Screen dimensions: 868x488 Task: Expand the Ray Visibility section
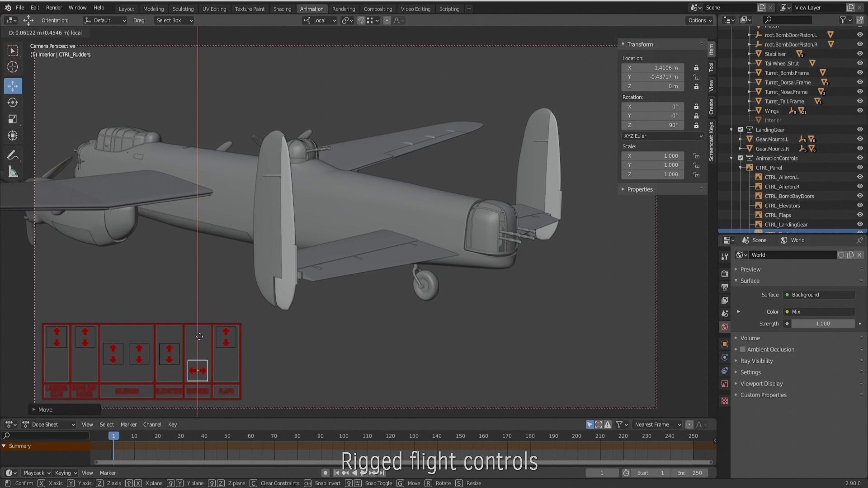point(756,361)
